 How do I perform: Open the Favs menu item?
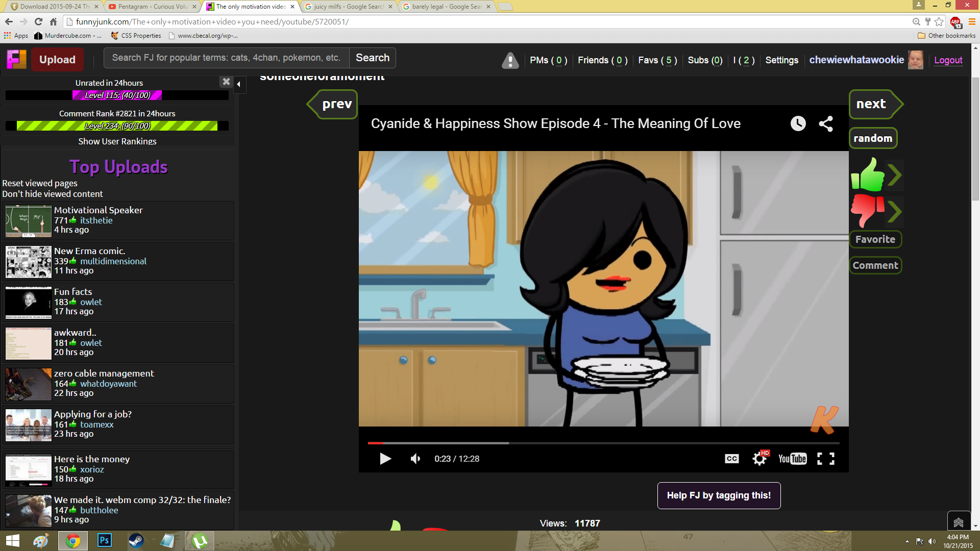click(x=657, y=60)
